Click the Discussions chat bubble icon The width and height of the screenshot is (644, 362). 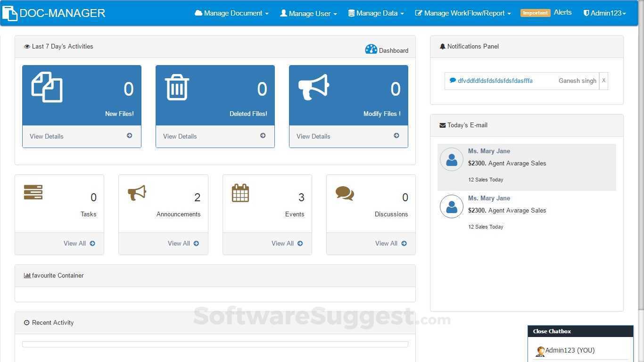[344, 193]
